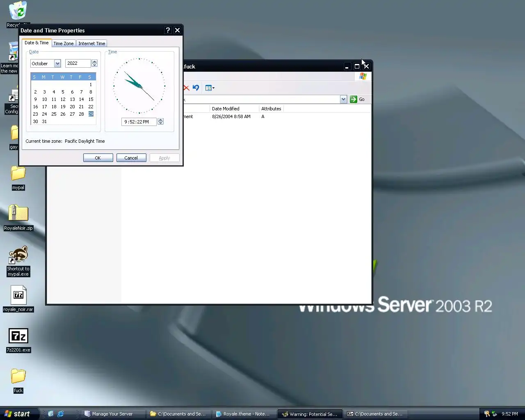The width and height of the screenshot is (525, 420).
Task: Open the Start menu
Action: (x=18, y=414)
